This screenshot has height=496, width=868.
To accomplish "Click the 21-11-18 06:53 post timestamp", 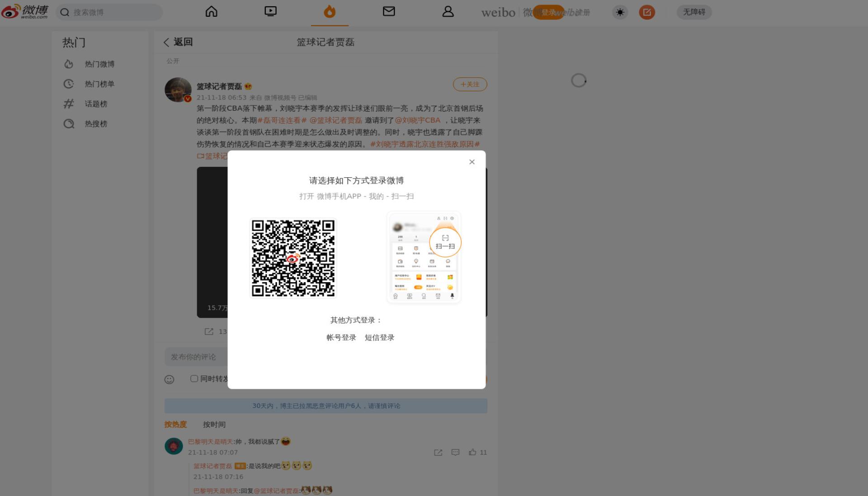I will pos(222,98).
